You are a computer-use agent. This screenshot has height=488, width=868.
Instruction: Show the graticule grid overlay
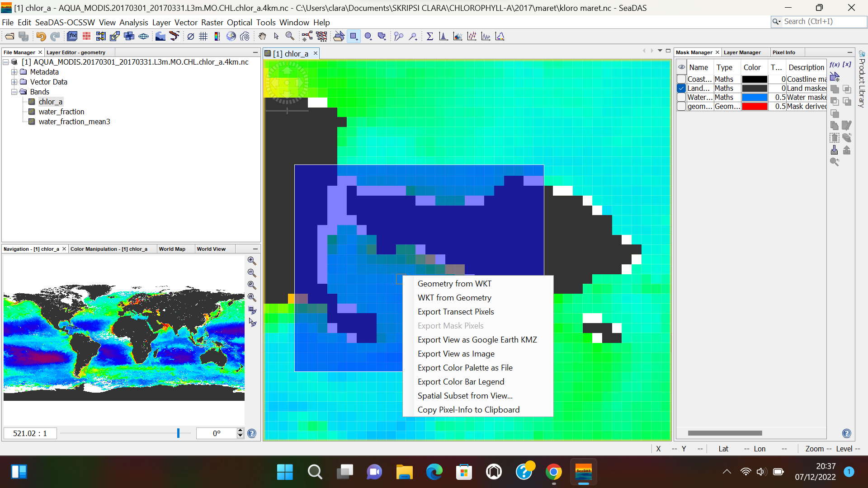[203, 37]
